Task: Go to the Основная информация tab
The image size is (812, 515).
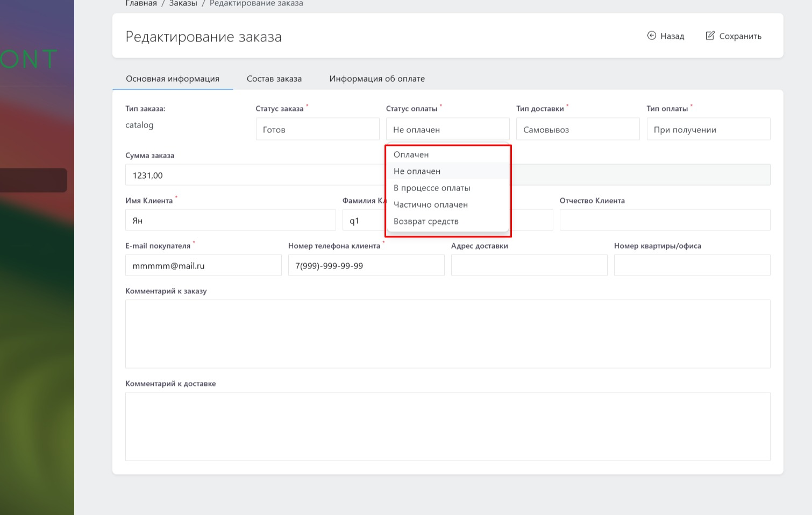Action: click(173, 79)
